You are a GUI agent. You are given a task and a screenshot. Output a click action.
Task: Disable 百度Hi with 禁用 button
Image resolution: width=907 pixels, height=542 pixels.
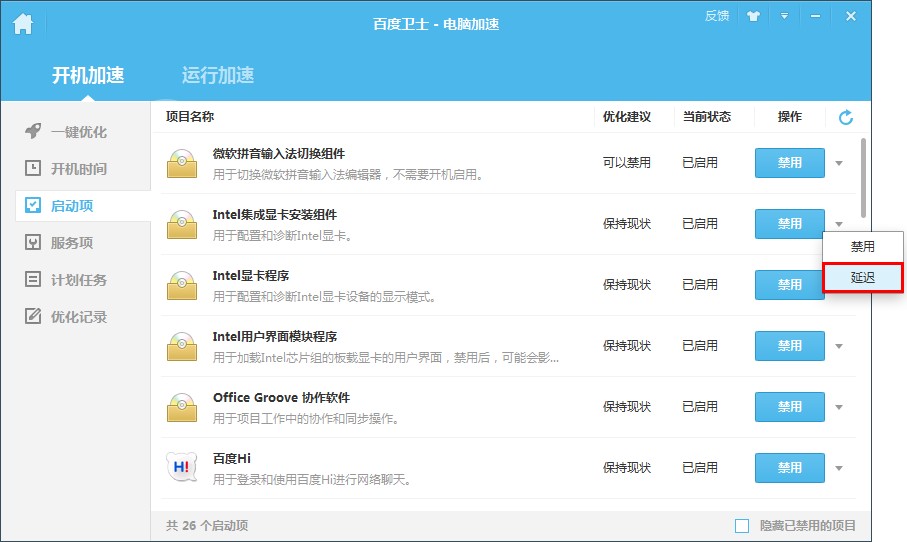(x=790, y=468)
